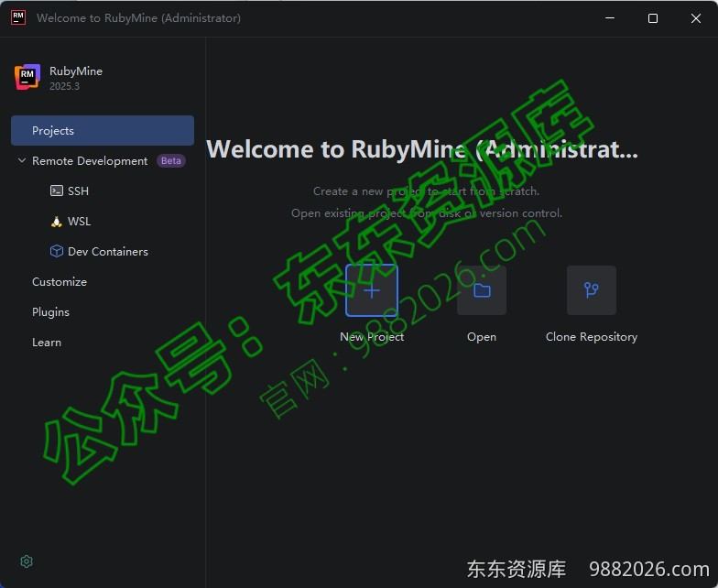Close the RubyMine welcome window
The image size is (718, 588).
(x=696, y=18)
